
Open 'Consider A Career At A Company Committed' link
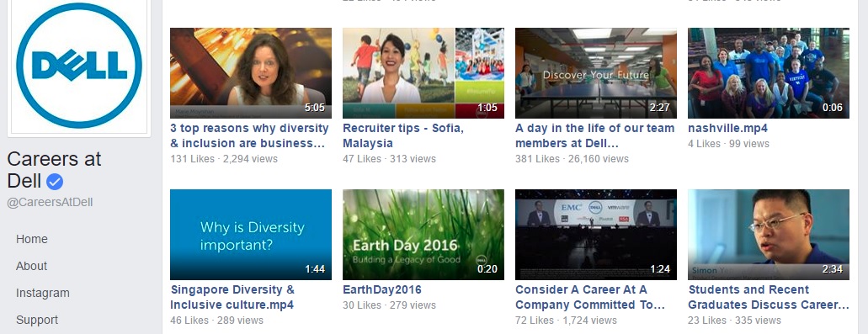590,297
